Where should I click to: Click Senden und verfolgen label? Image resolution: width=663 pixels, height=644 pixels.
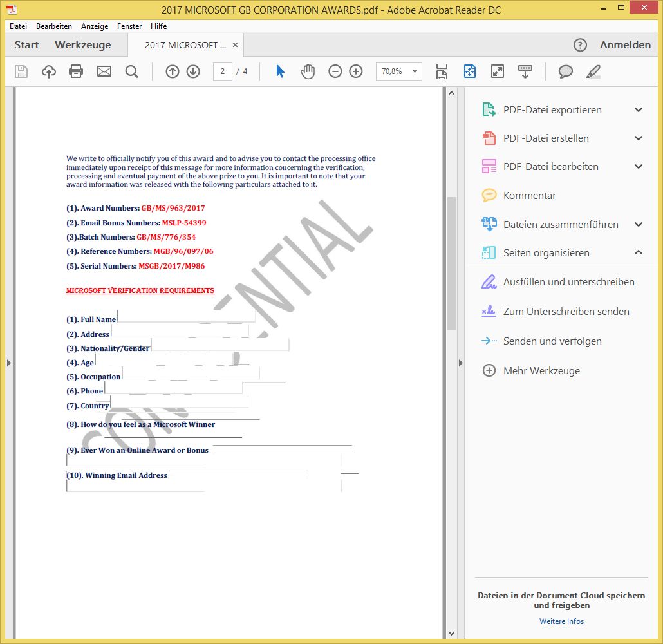552,341
